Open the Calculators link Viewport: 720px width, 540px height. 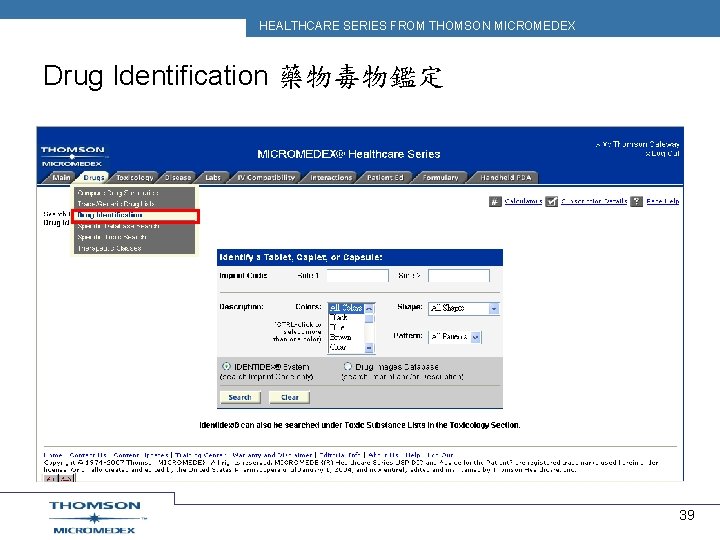523,201
